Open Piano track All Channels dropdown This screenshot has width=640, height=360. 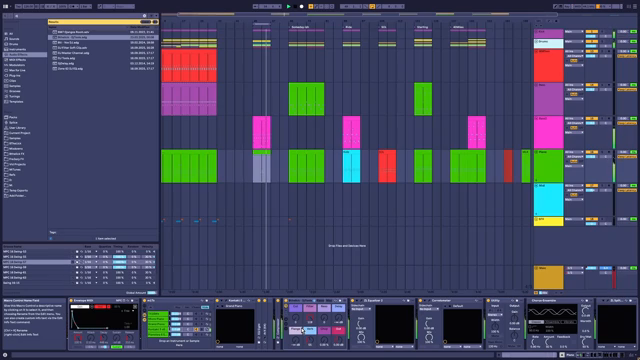tap(574, 157)
